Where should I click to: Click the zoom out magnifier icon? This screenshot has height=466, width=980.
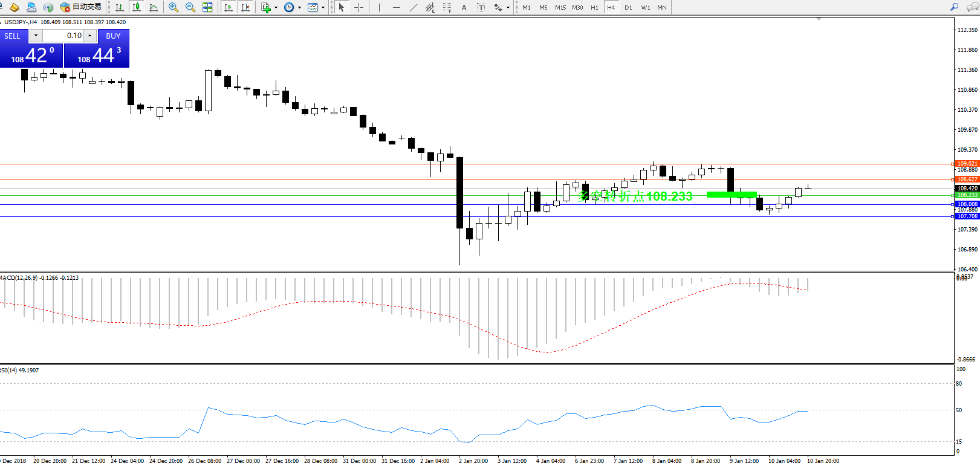[190, 7]
